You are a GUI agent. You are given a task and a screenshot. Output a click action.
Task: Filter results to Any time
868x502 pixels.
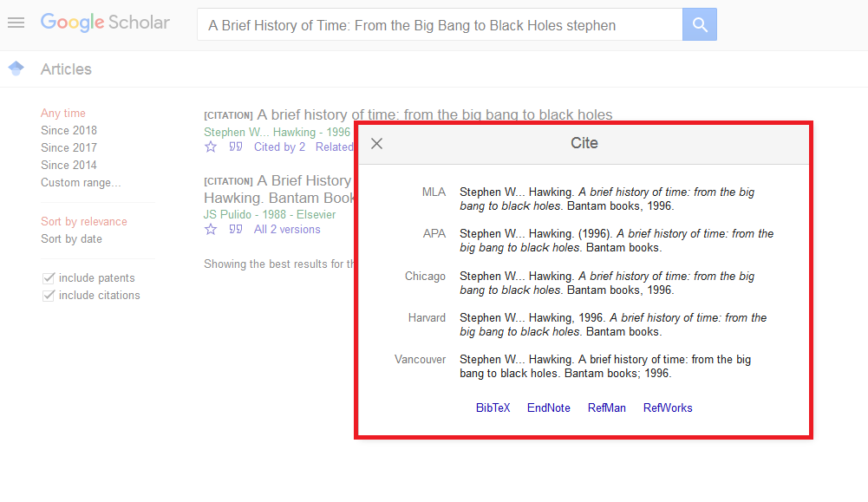tap(63, 113)
